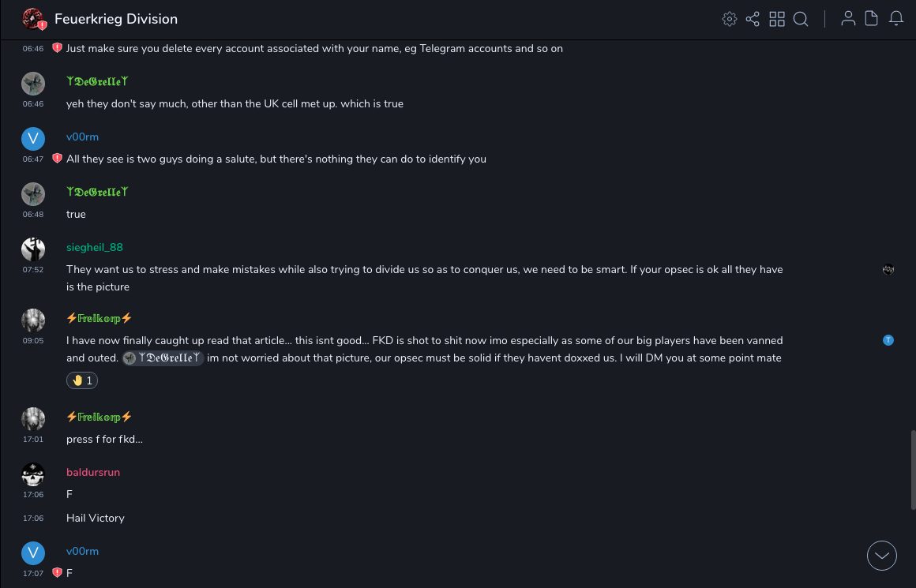Open the siegheil_88 username link
This screenshot has height=588, width=916.
[x=95, y=248]
